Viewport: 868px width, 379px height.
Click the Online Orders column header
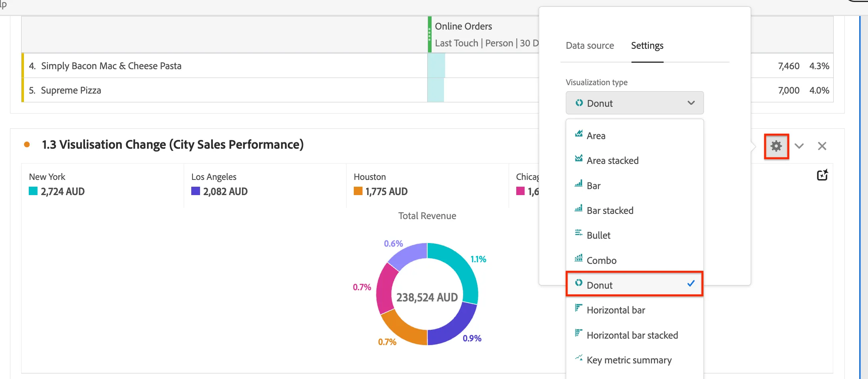[463, 26]
